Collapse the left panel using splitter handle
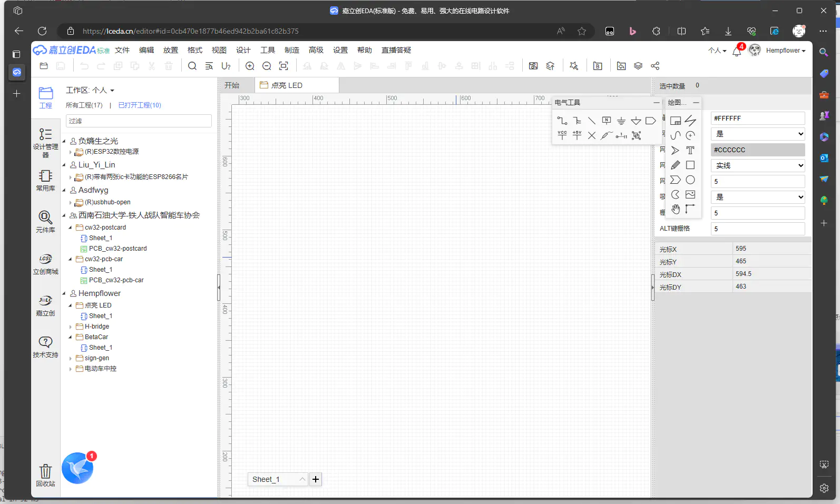 [x=219, y=287]
